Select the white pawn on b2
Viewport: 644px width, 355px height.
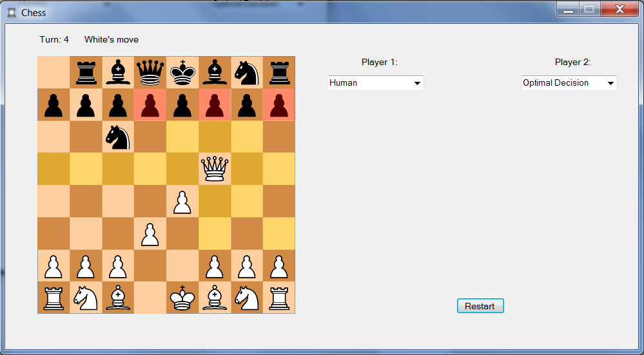(86, 266)
